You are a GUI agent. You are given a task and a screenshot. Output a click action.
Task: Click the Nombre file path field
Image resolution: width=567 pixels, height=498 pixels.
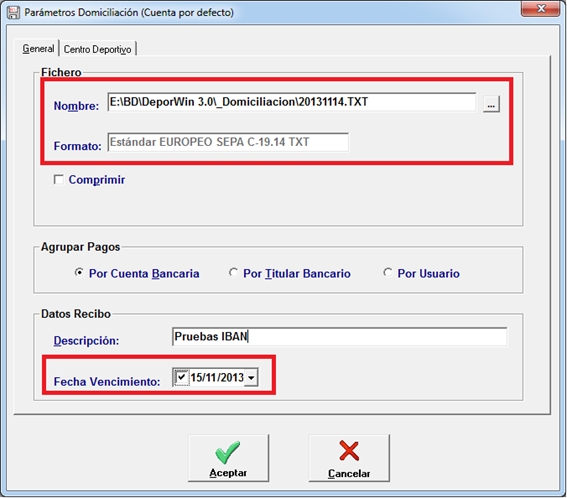click(x=291, y=102)
